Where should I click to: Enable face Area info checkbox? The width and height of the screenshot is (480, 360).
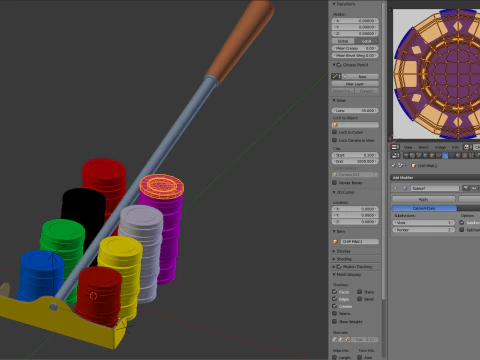360,357
